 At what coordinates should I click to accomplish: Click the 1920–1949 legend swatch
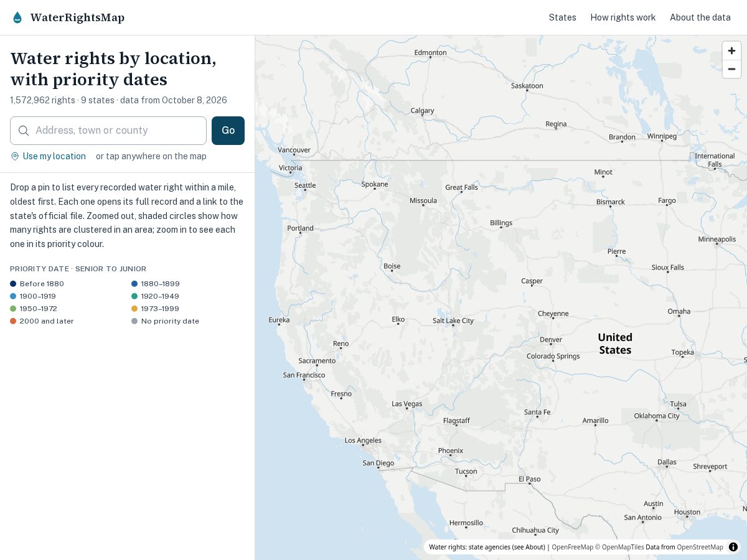[x=134, y=296]
